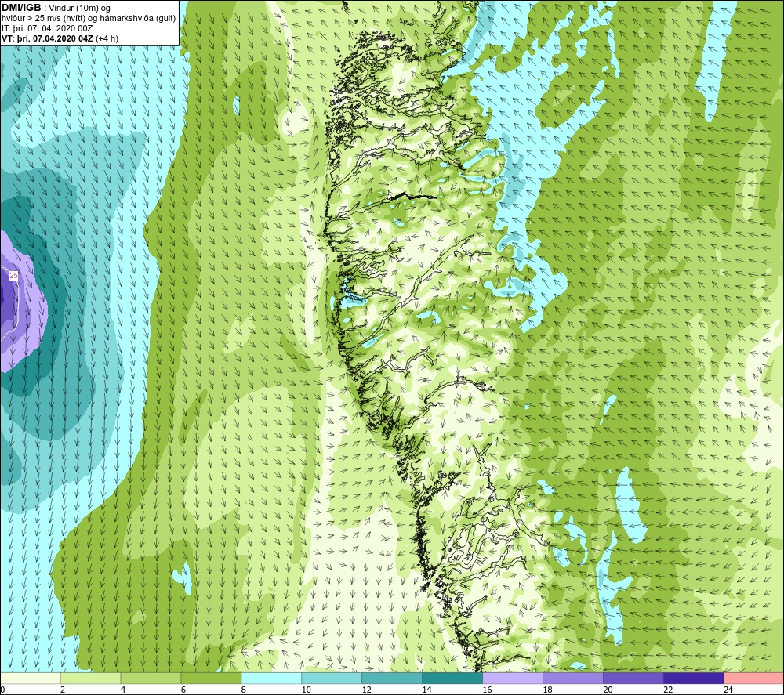Click the 0-2 m/s pale yellow legend swatch
The width and height of the screenshot is (784, 695).
(31, 678)
